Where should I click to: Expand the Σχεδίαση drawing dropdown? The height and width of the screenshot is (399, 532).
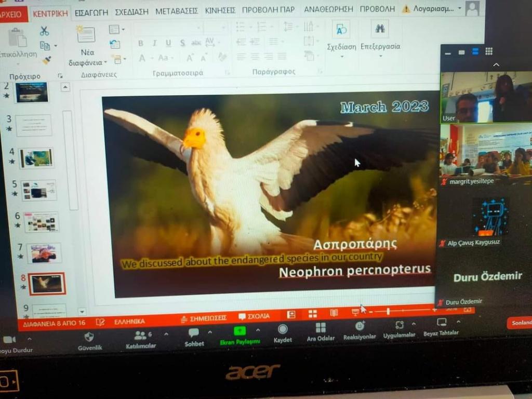tap(341, 56)
